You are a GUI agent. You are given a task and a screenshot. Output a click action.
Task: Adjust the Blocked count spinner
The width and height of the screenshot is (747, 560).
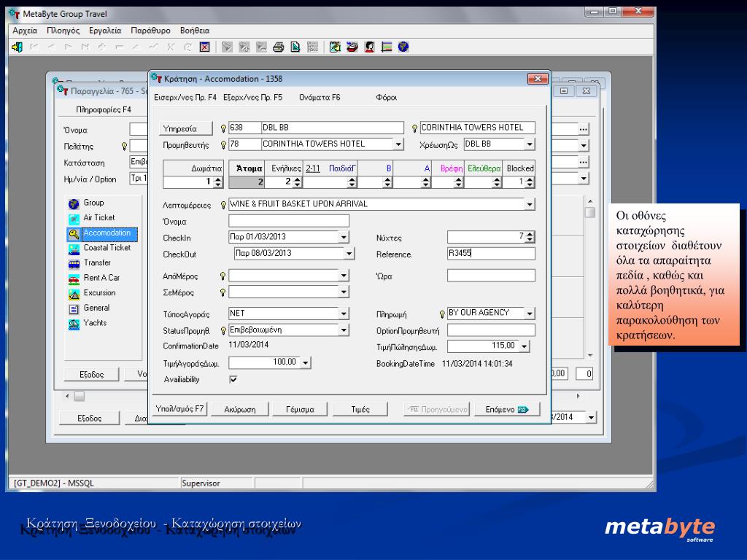[530, 182]
